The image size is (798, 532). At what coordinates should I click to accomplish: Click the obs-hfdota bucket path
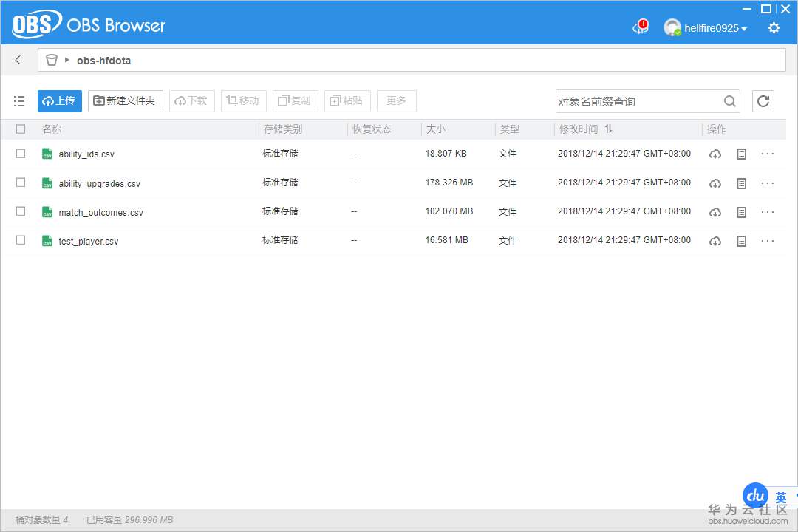tap(104, 61)
